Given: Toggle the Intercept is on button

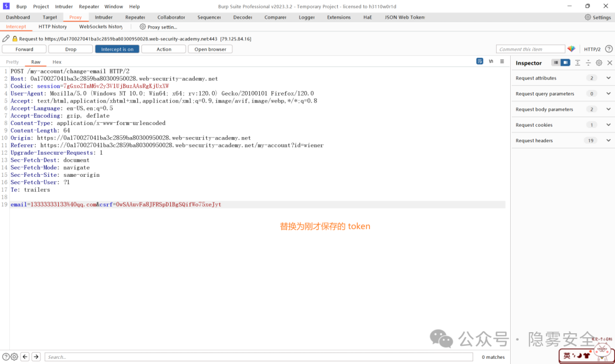Looking at the screenshot, I should (x=117, y=49).
